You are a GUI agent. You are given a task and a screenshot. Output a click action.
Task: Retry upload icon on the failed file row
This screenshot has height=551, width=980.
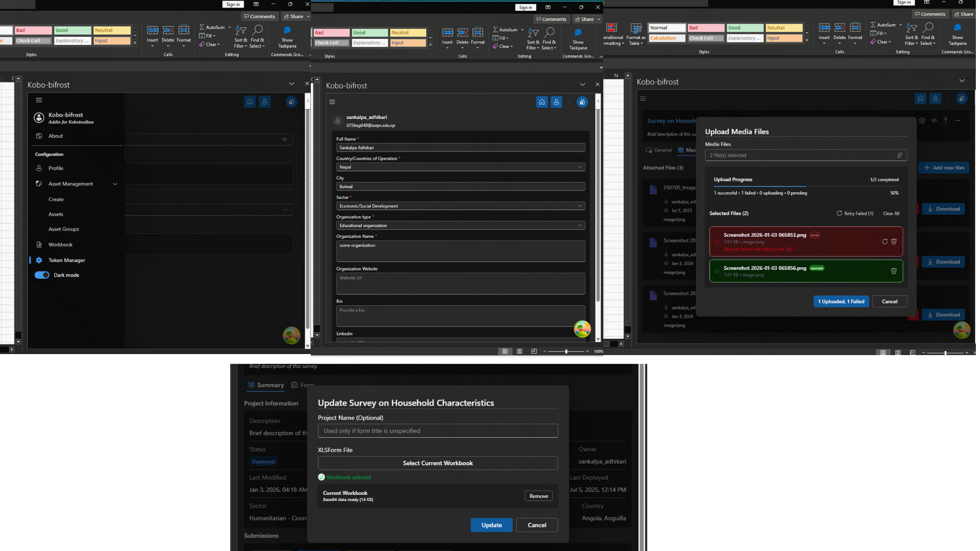pyautogui.click(x=885, y=241)
